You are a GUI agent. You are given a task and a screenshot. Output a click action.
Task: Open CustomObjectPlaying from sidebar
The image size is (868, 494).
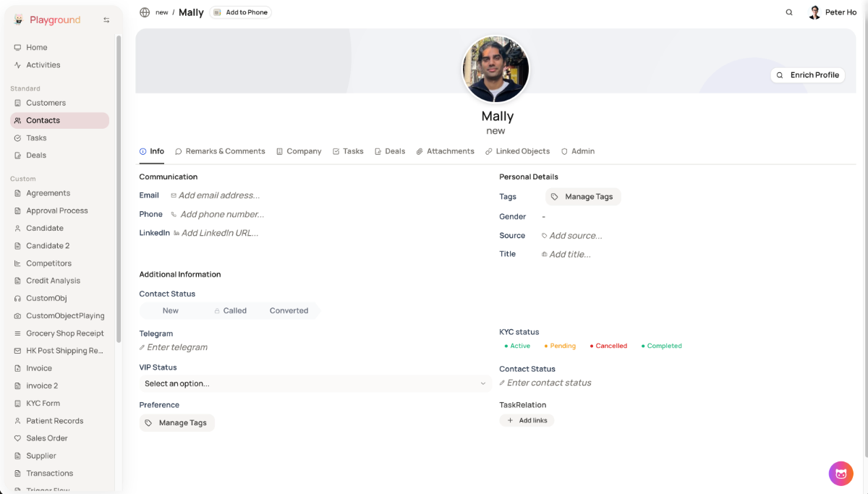[x=64, y=316]
